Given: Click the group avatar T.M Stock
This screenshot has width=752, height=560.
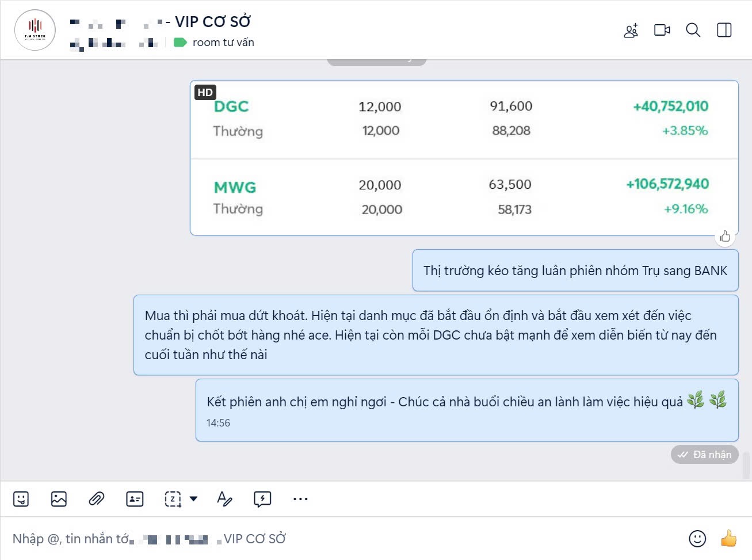Looking at the screenshot, I should (35, 30).
